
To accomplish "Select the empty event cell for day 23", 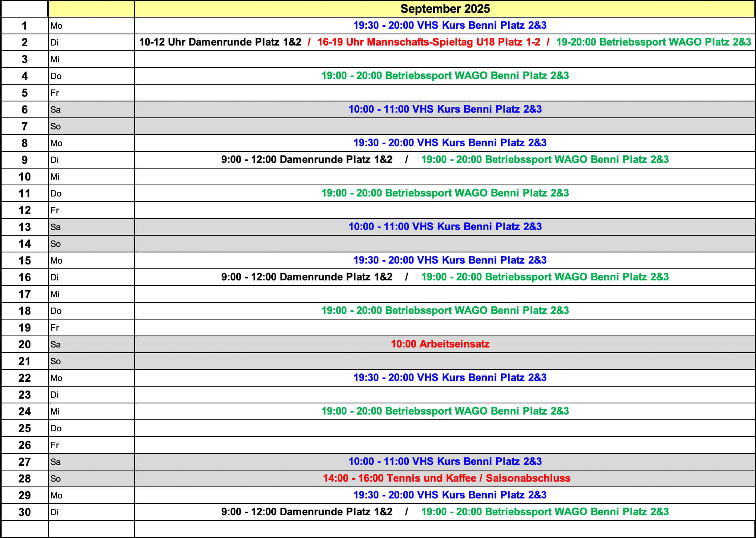I will click(x=445, y=395).
